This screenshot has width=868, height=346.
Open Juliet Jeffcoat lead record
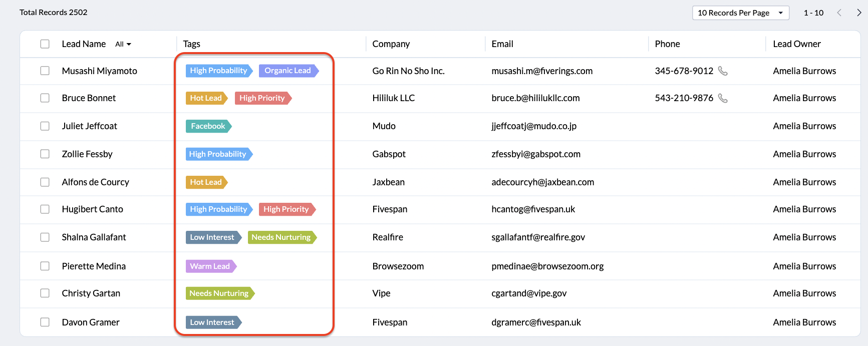coord(89,126)
